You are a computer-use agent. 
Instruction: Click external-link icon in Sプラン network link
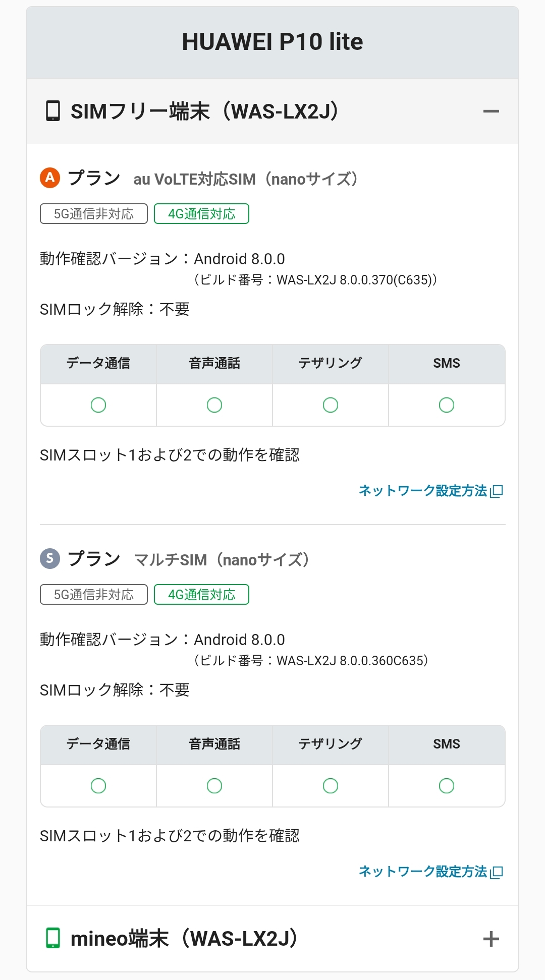(497, 872)
